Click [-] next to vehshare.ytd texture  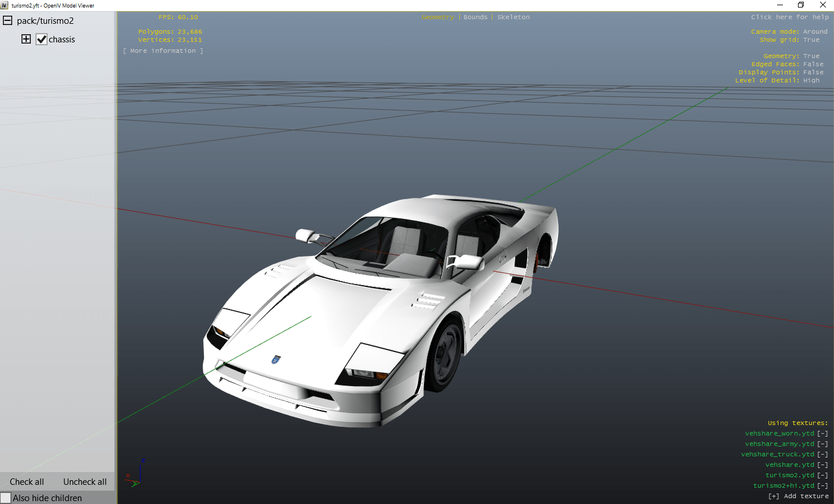822,465
